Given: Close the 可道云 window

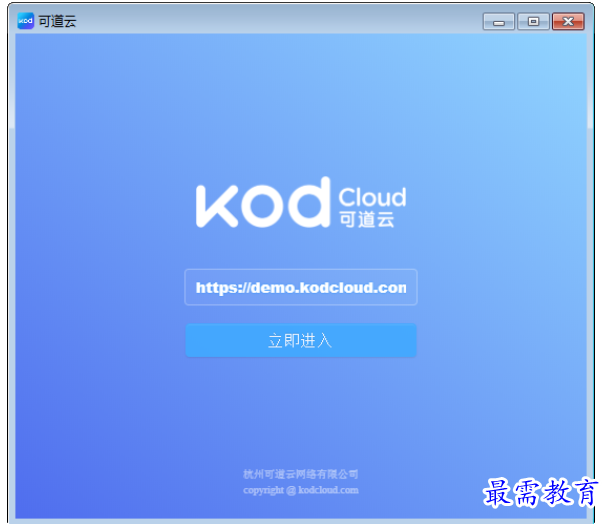Looking at the screenshot, I should pos(568,21).
